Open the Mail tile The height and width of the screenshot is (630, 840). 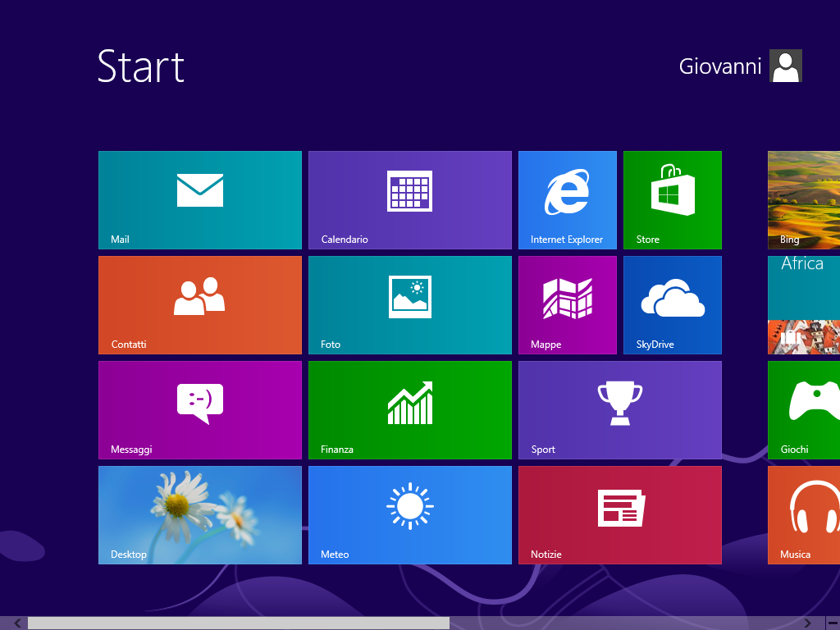[x=200, y=200]
